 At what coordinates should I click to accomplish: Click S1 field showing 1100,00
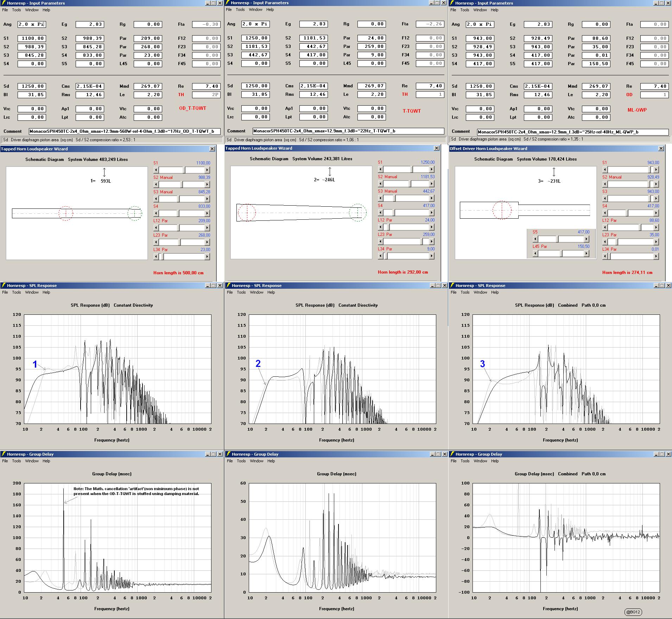pyautogui.click(x=32, y=38)
